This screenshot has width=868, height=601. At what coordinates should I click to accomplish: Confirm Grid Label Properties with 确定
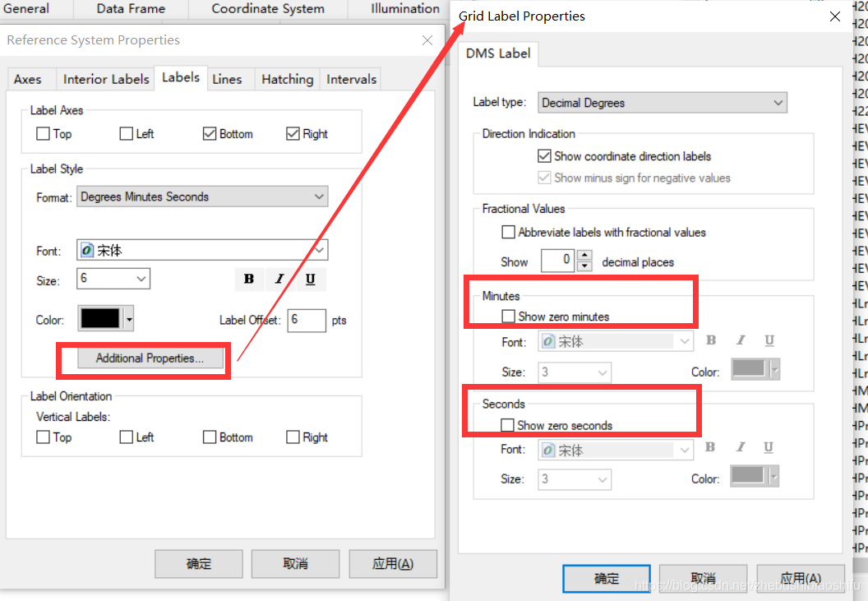coord(606,578)
